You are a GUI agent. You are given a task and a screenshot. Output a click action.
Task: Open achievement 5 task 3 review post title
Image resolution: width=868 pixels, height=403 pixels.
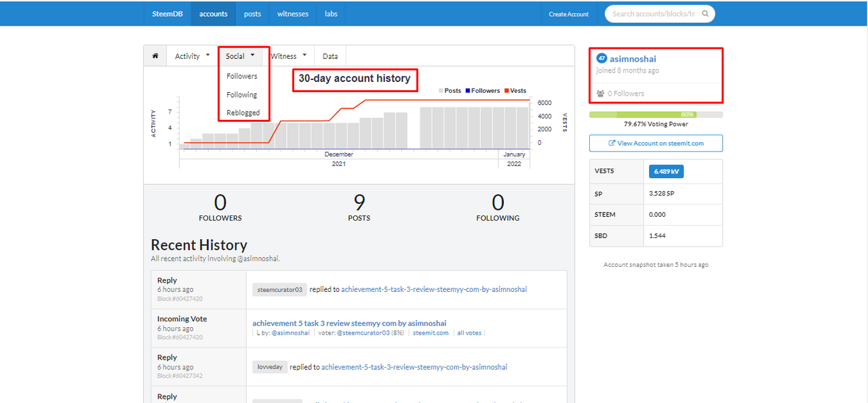pyautogui.click(x=349, y=323)
